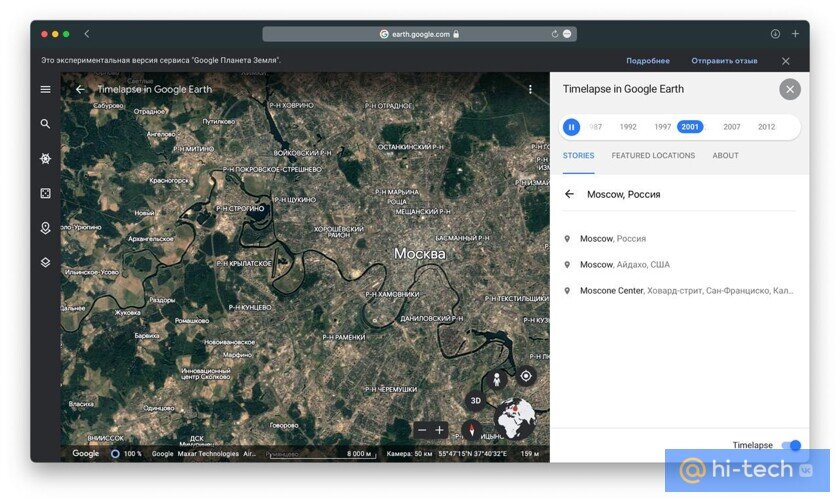Zoom out with the minus button
This screenshot has height=502, width=840.
pyautogui.click(x=422, y=430)
